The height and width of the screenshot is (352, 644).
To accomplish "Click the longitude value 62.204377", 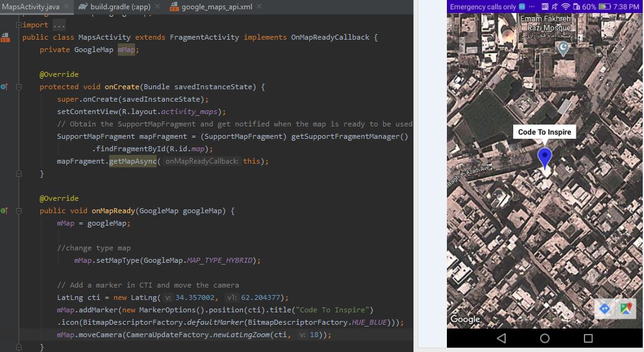I will (260, 297).
